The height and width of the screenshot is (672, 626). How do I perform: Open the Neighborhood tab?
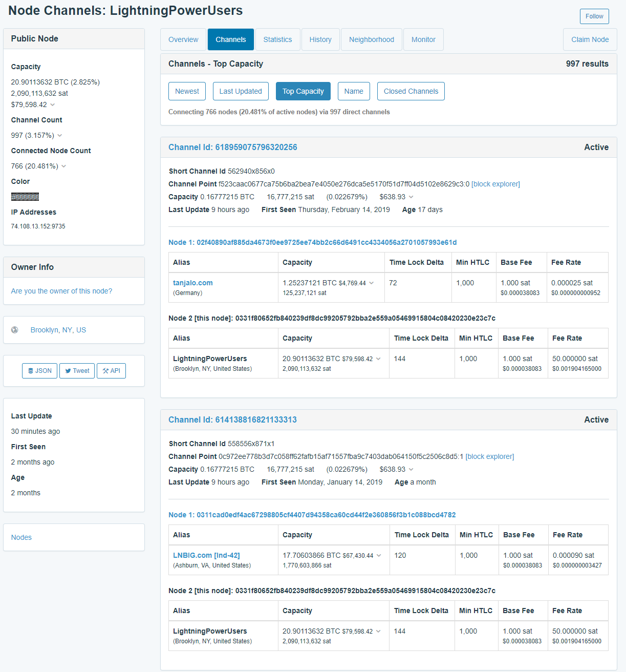pos(372,39)
